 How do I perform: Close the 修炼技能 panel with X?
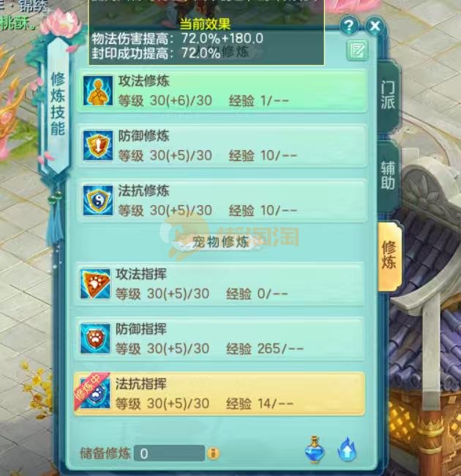click(x=375, y=26)
